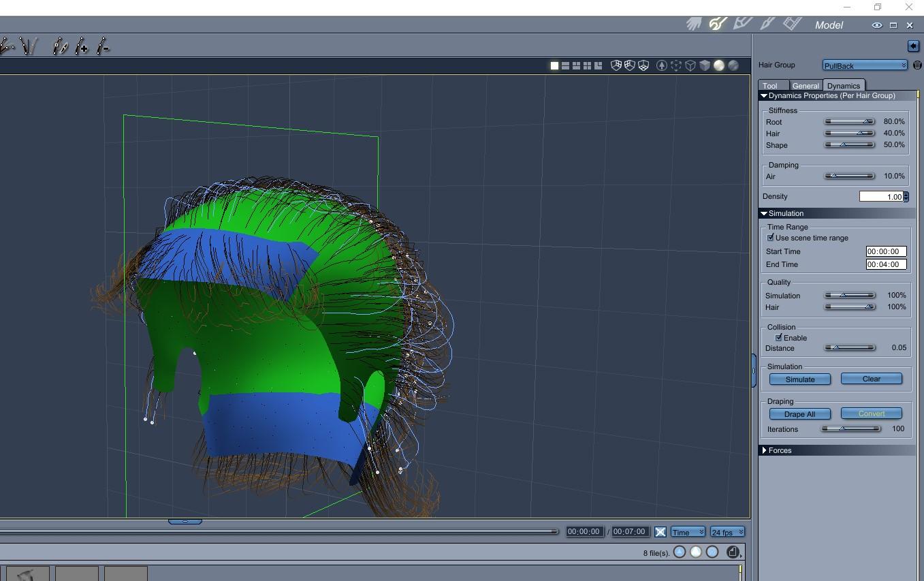Set flat shaded cube display mode
The height and width of the screenshot is (581, 924).
705,66
